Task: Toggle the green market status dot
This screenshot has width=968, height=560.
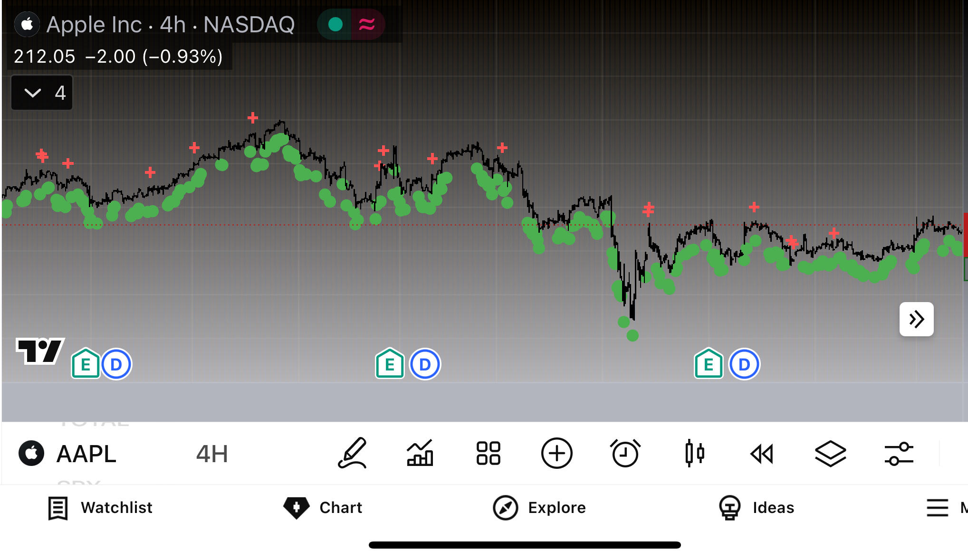Action: coord(335,24)
